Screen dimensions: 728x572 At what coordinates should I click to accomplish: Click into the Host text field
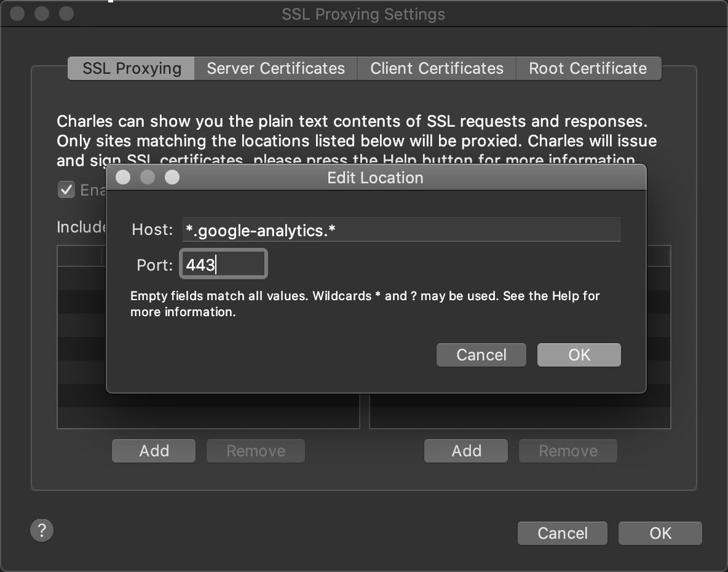click(x=401, y=230)
